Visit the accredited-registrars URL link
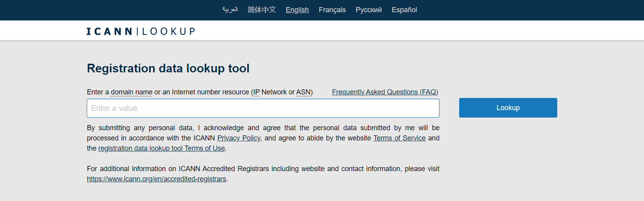The height and width of the screenshot is (201, 644). (x=156, y=179)
